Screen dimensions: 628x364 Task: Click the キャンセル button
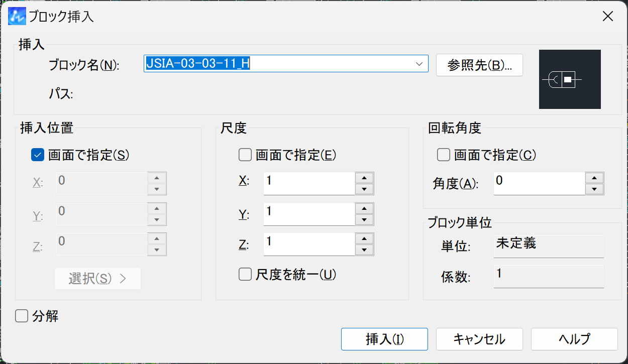pos(479,339)
